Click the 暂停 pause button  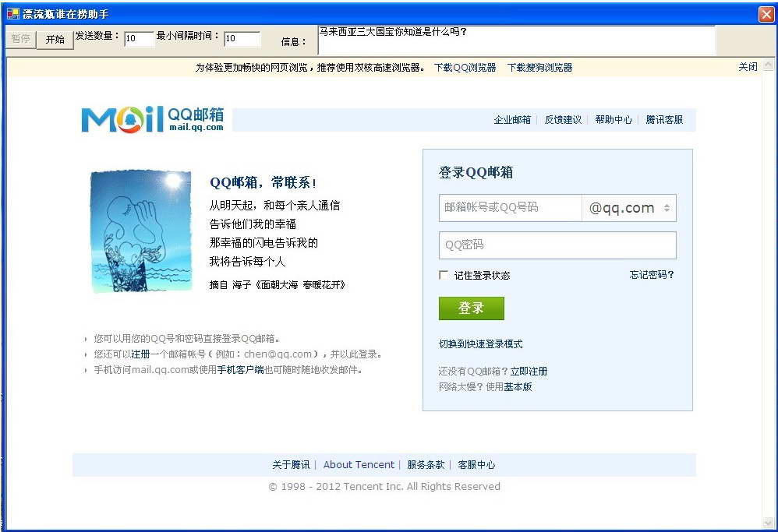point(20,40)
